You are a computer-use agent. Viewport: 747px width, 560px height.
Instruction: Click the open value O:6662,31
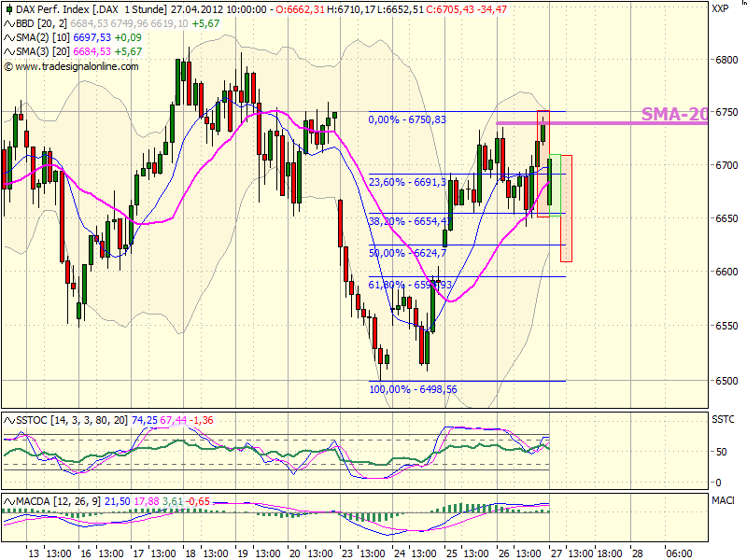click(299, 9)
